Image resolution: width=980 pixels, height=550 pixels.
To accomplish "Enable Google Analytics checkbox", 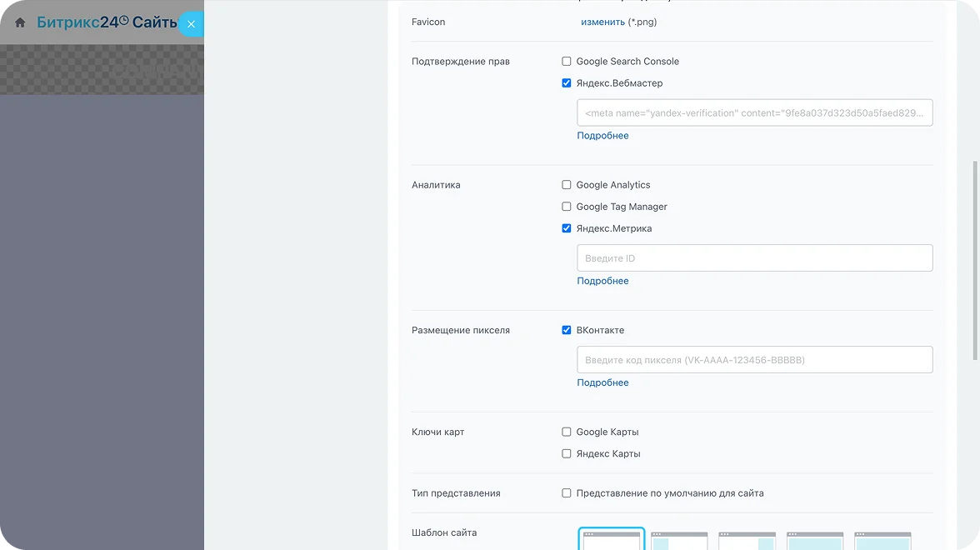I will click(567, 185).
